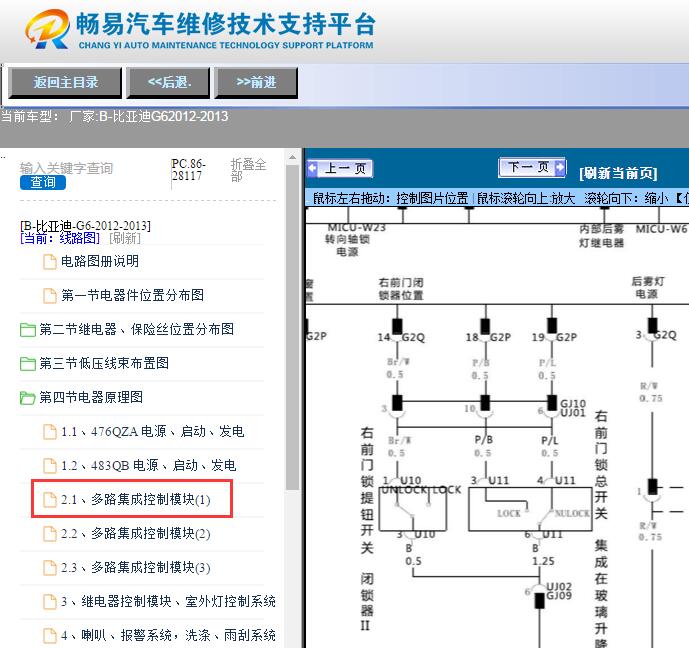Open 2.2、多路集成控制模块(2)
This screenshot has width=689, height=648.
click(x=136, y=533)
